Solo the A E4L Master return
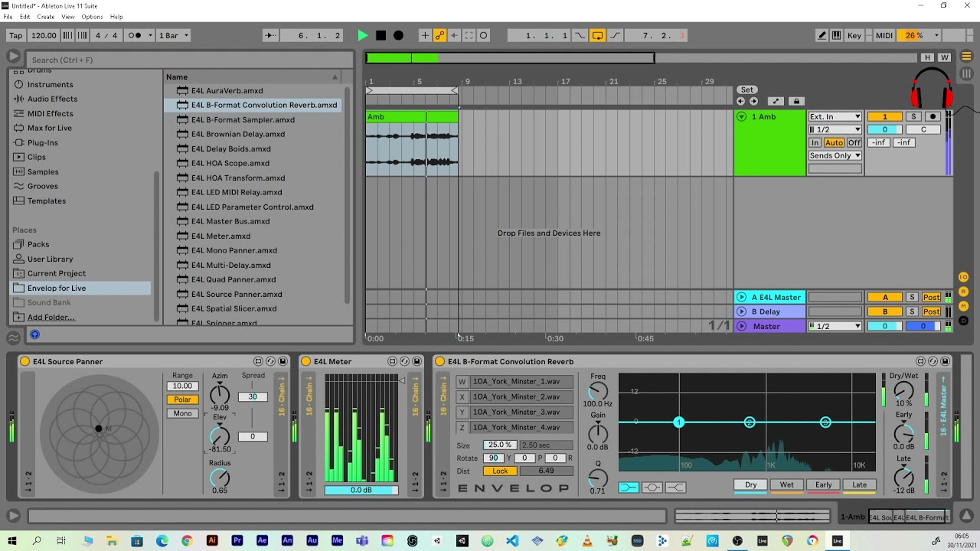The image size is (980, 551). click(x=912, y=297)
